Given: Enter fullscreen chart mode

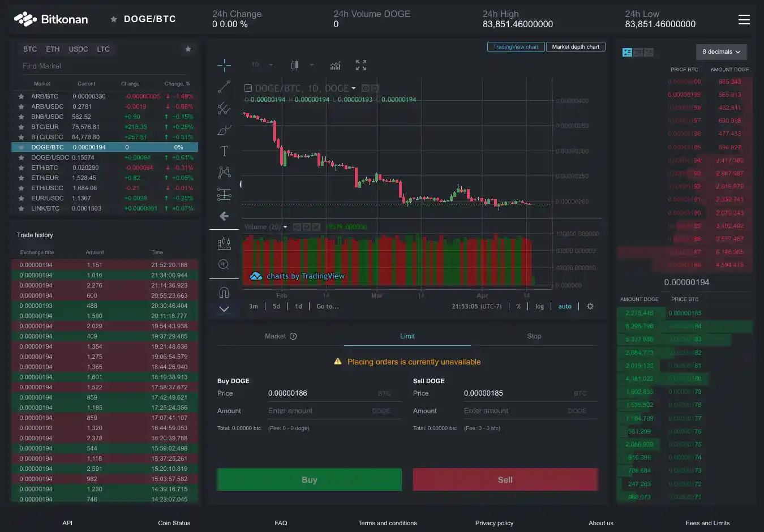Looking at the screenshot, I should pyautogui.click(x=361, y=65).
